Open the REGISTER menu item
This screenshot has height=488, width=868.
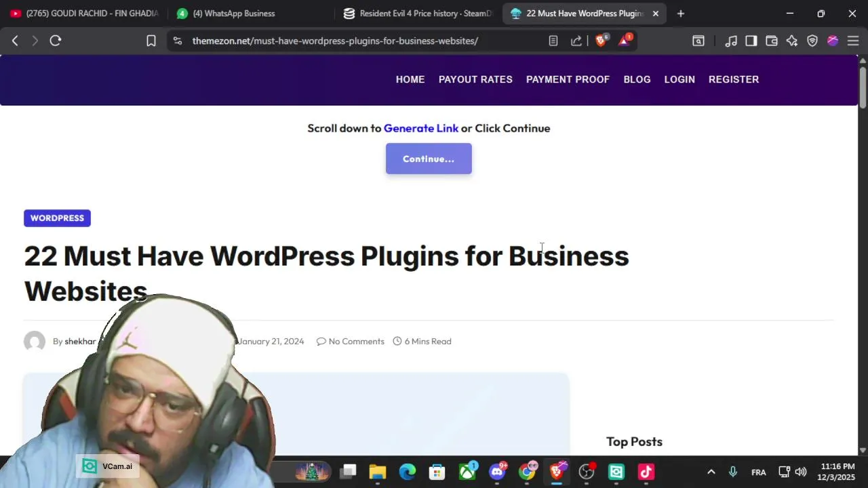[734, 79]
